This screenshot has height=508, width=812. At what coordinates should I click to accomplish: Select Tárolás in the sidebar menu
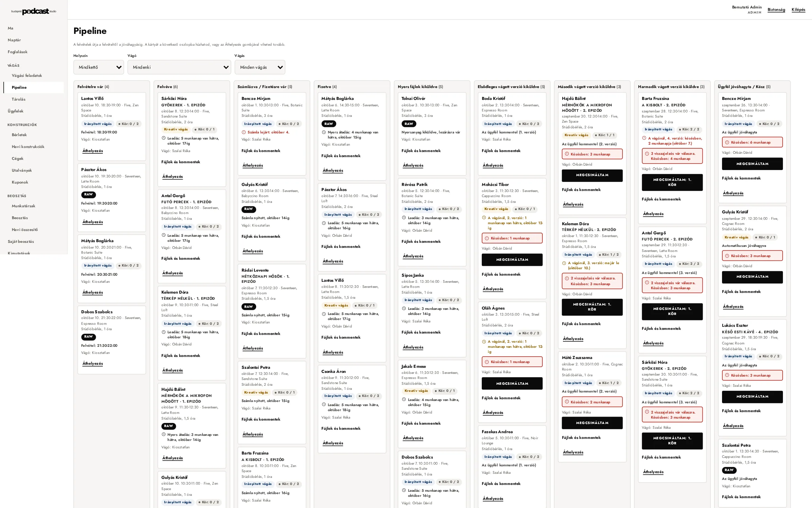point(19,99)
